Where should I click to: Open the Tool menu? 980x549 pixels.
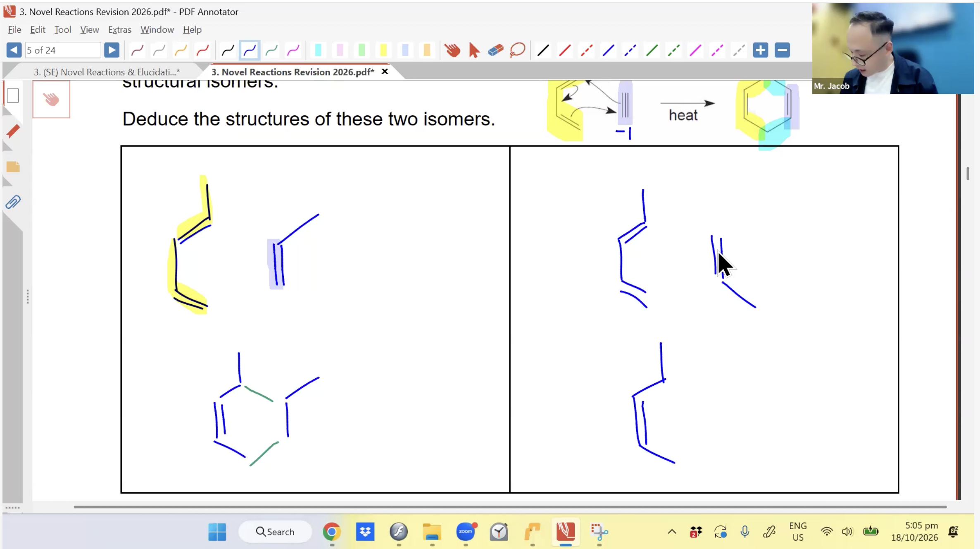pyautogui.click(x=63, y=30)
